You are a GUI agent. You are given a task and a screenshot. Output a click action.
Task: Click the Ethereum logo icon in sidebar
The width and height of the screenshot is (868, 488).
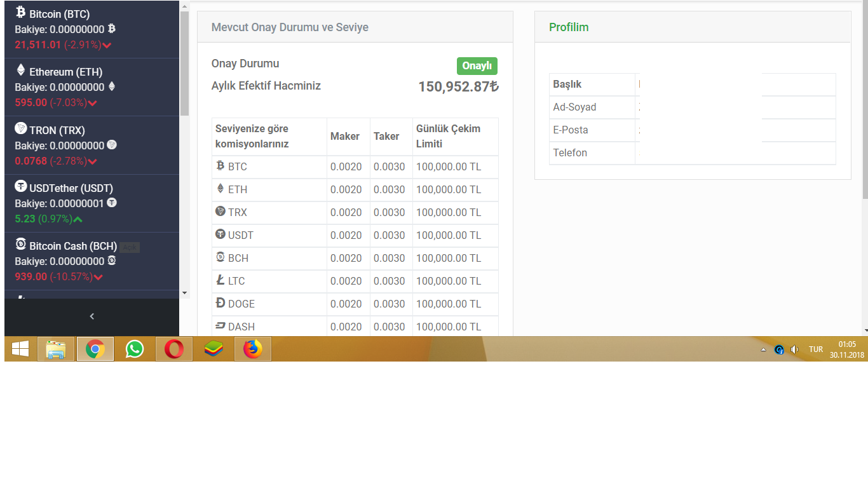[x=21, y=70]
